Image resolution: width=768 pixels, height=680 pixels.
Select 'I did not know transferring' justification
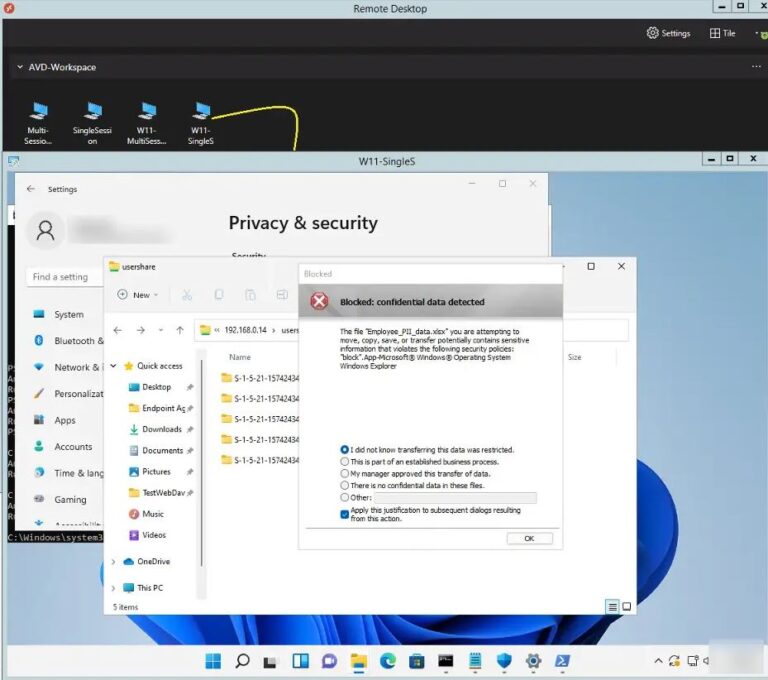(x=344, y=449)
